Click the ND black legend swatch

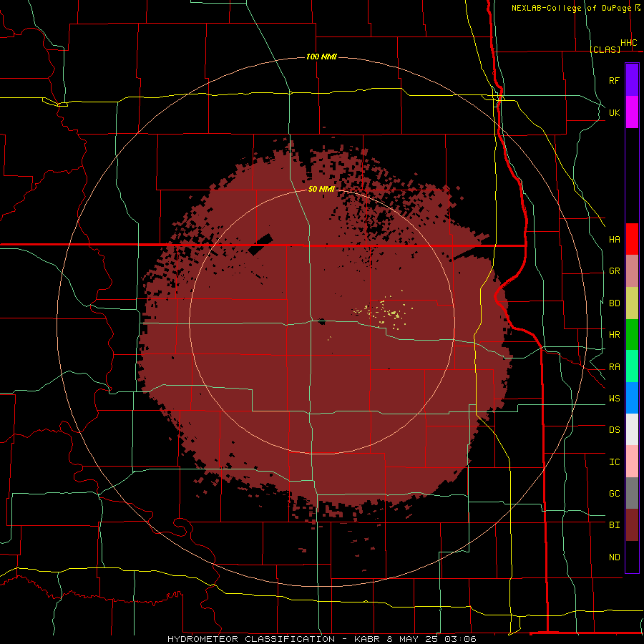click(x=632, y=557)
